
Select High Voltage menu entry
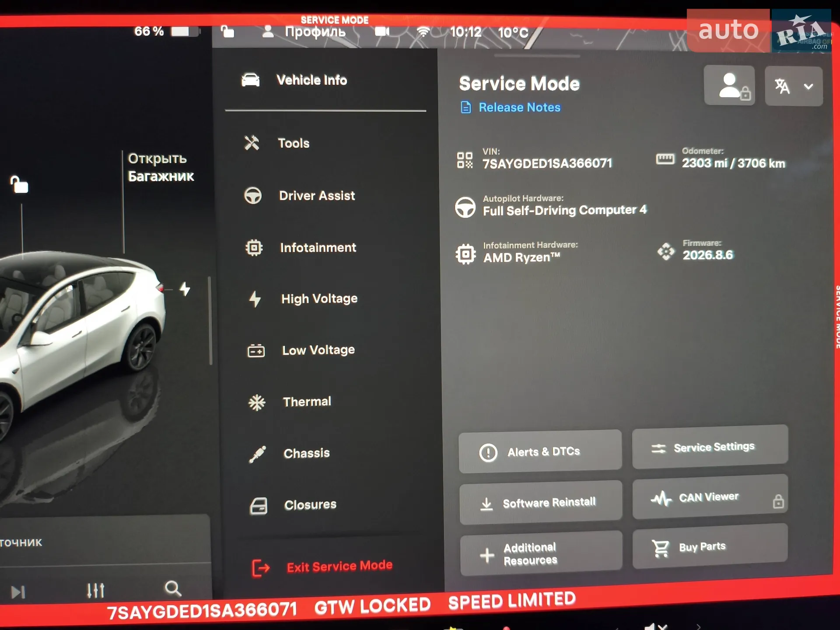click(319, 299)
